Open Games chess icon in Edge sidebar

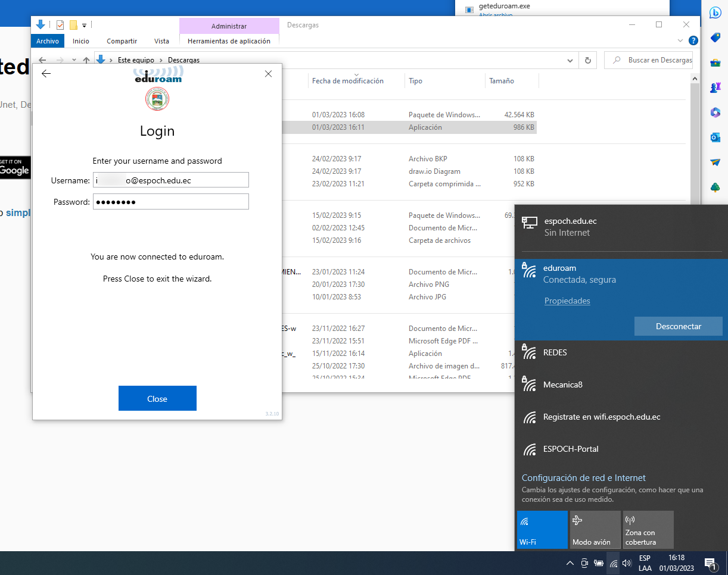click(715, 87)
